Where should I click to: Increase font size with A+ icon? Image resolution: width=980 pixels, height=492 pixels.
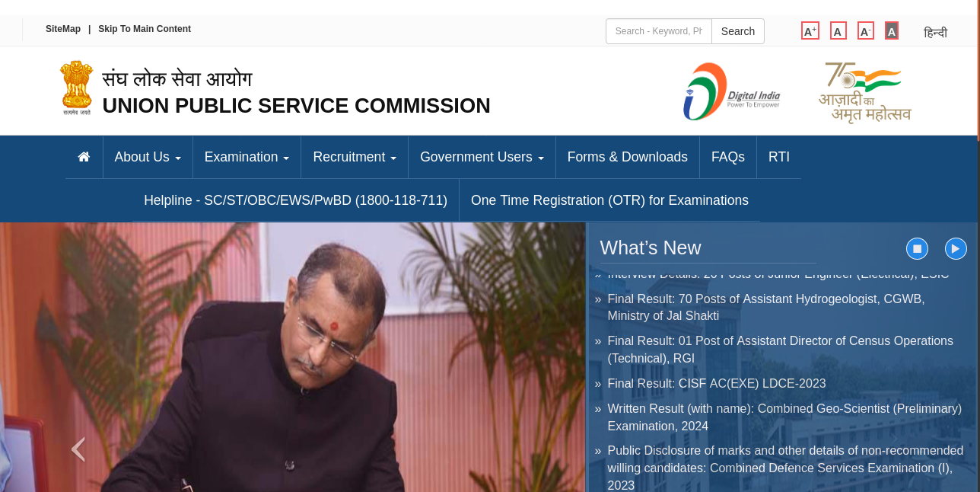pos(810,30)
